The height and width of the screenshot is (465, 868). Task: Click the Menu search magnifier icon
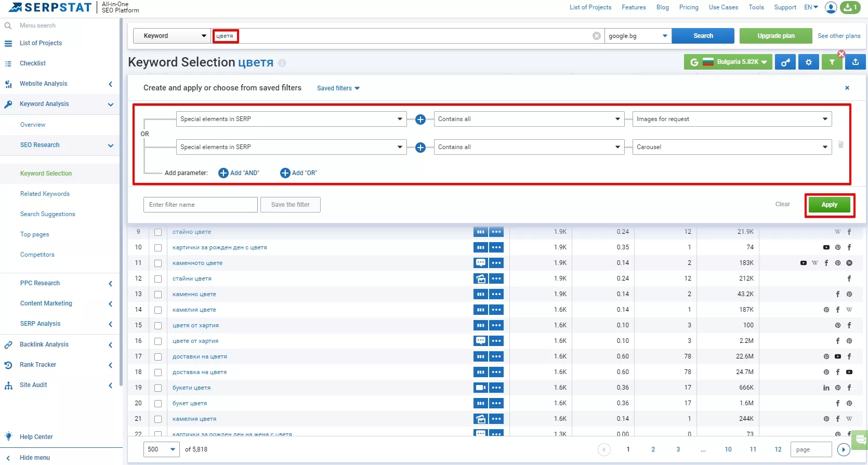click(x=8, y=25)
